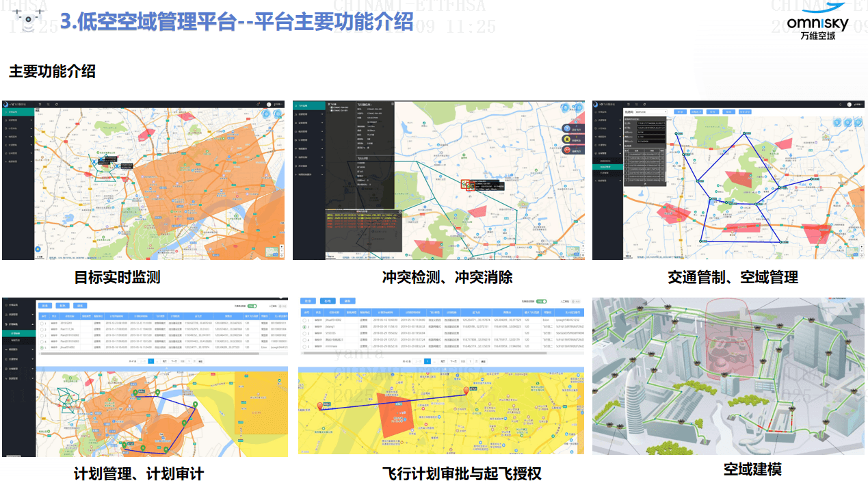Click the red destination marker on flight approval map
This screenshot has height=485, width=868.
(467, 391)
